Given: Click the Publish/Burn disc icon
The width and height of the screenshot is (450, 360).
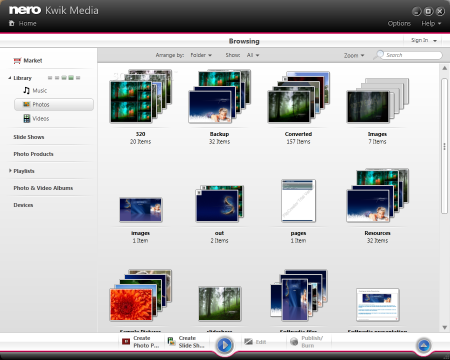Looking at the screenshot, I should tap(294, 342).
